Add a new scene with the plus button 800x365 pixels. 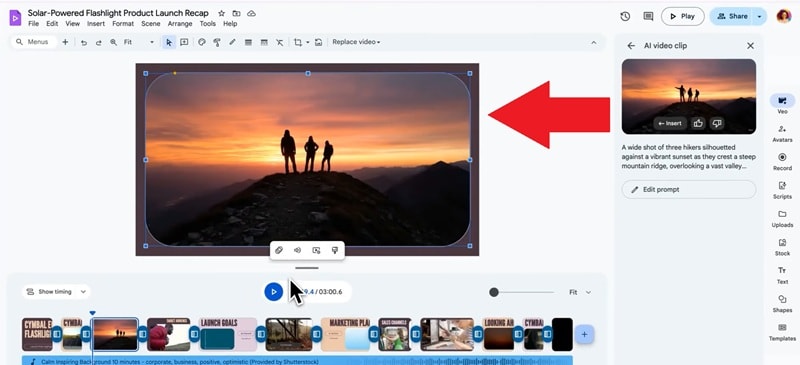click(585, 335)
